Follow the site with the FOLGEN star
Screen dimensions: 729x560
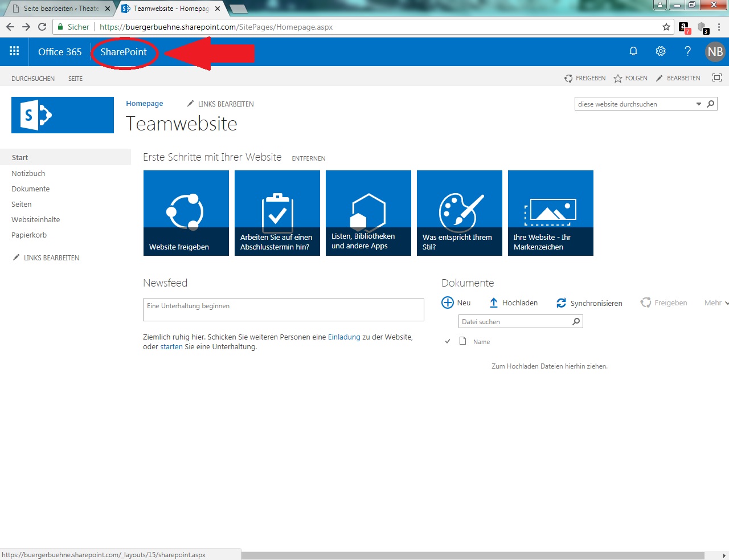tap(618, 79)
